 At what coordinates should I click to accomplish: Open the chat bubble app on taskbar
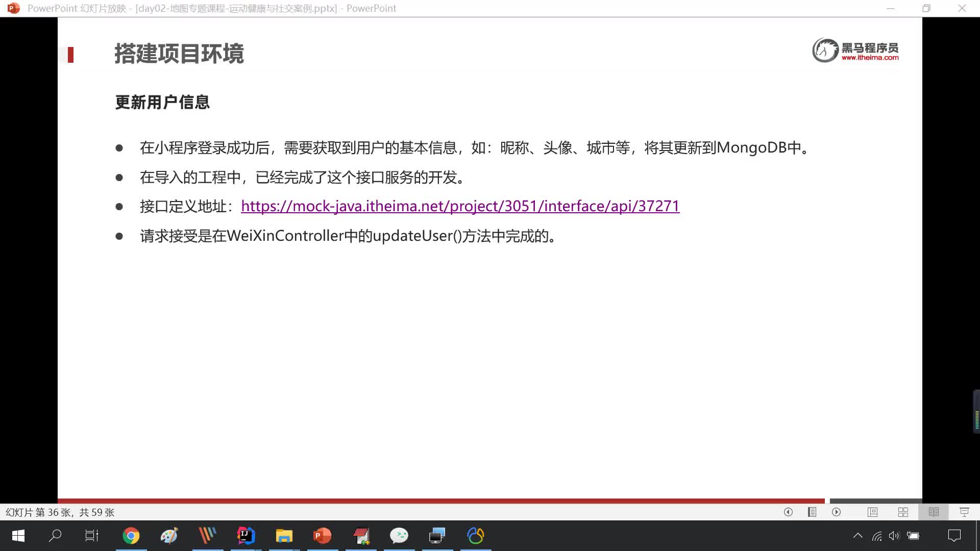pyautogui.click(x=399, y=536)
